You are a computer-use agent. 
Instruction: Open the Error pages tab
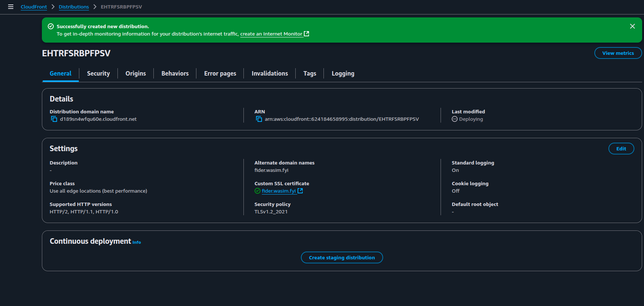coord(220,73)
